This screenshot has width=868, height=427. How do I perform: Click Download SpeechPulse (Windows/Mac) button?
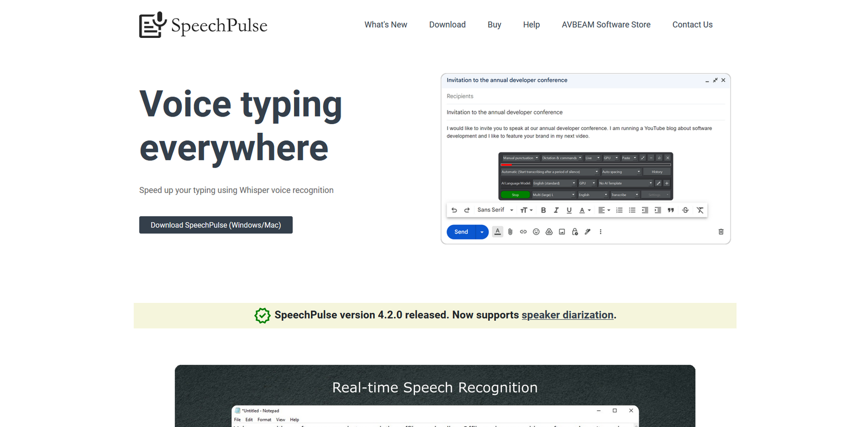pyautogui.click(x=216, y=225)
